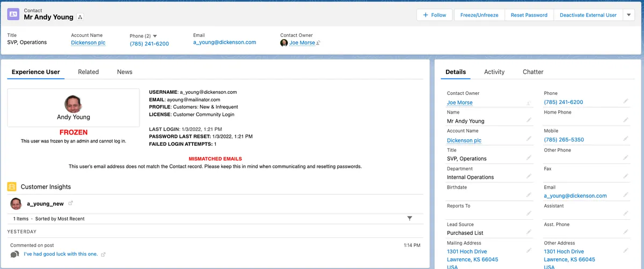
Task: Open the Mailing Address 1301 Hoch Drive link
Action: tap(467, 251)
